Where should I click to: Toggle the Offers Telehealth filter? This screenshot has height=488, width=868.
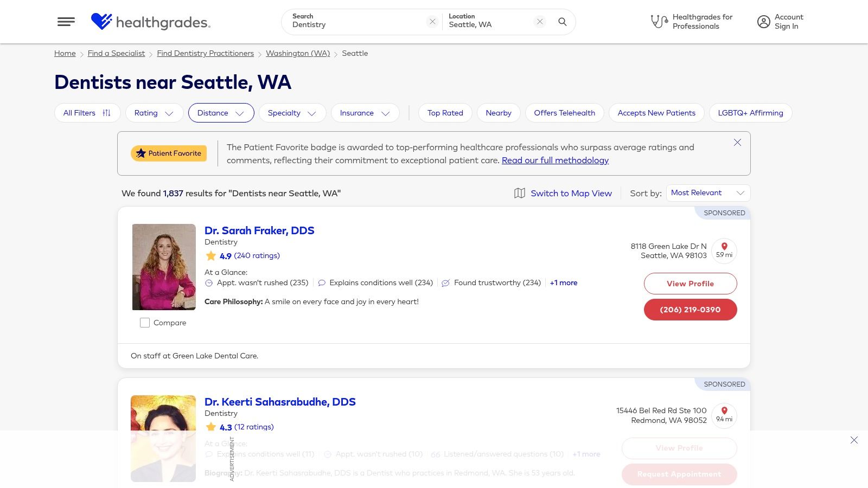(x=564, y=113)
